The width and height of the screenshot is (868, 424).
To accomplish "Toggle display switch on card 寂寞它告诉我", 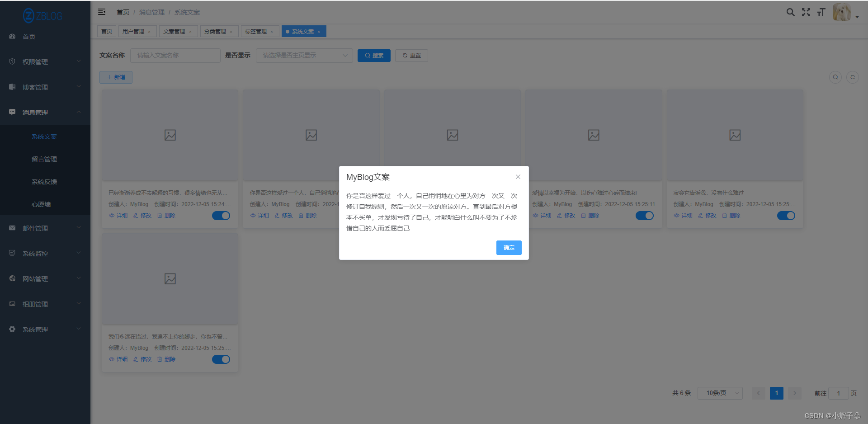I will coord(786,216).
